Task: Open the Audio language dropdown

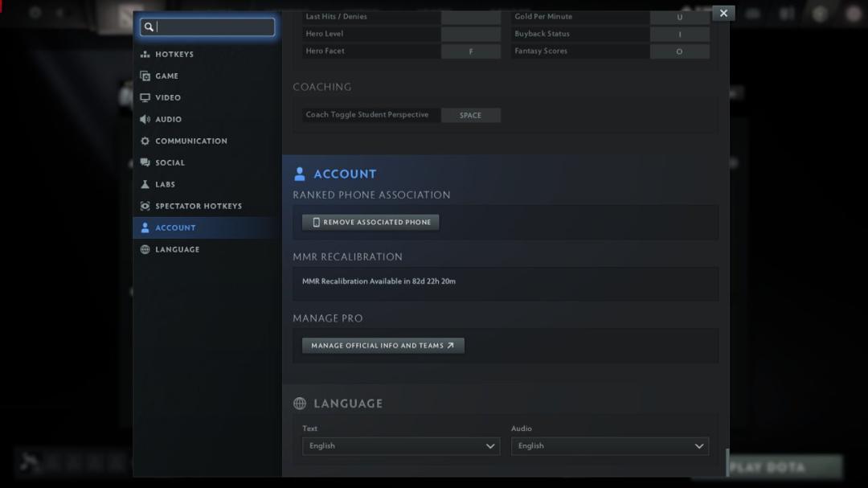Action: click(609, 446)
